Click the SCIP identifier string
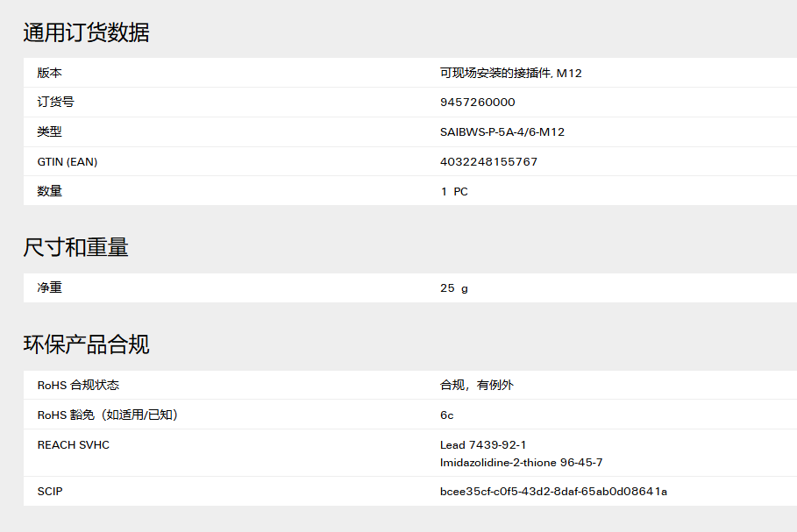Image resolution: width=797 pixels, height=532 pixels. [x=553, y=492]
